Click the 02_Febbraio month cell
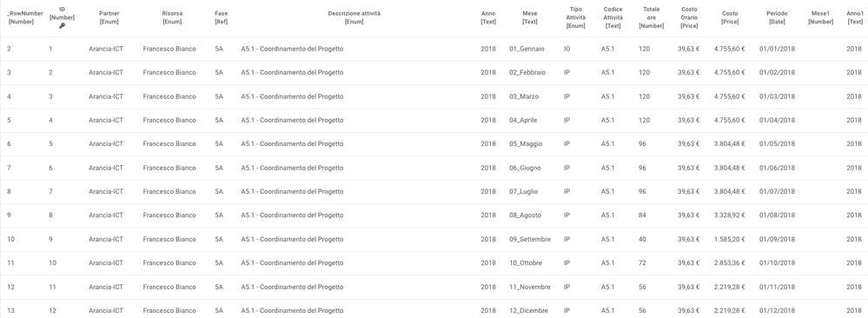 coord(527,73)
